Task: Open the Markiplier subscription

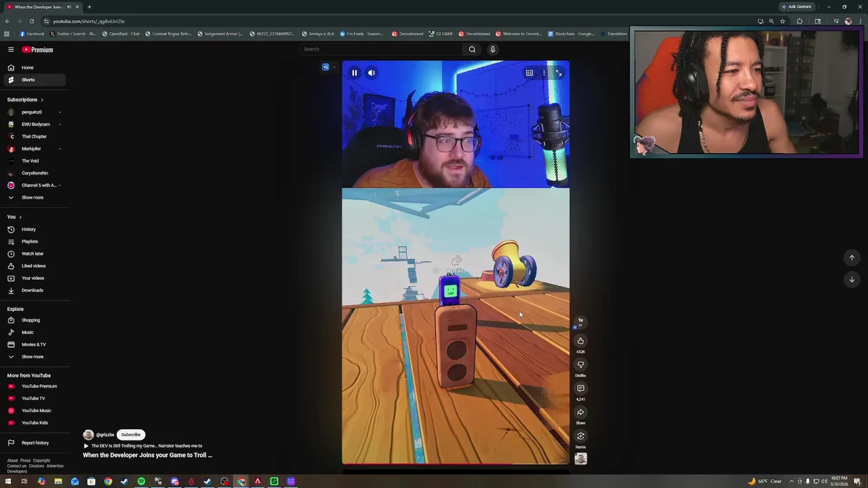Action: (33, 148)
